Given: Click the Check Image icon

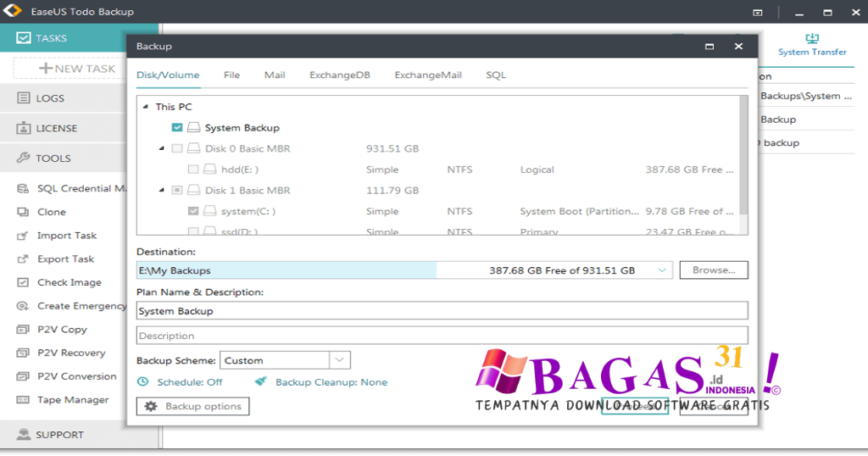Looking at the screenshot, I should click(x=23, y=282).
